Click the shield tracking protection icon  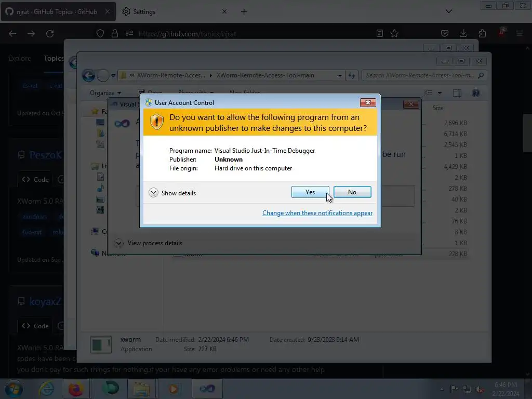pyautogui.click(x=100, y=33)
